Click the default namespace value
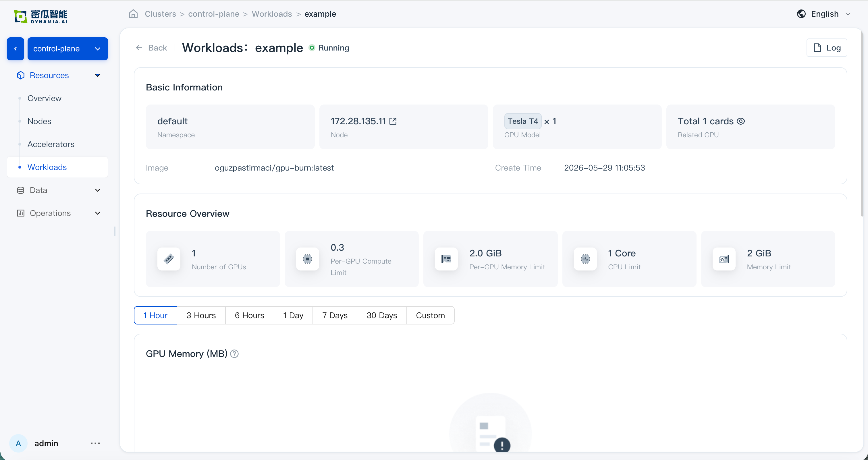 173,121
